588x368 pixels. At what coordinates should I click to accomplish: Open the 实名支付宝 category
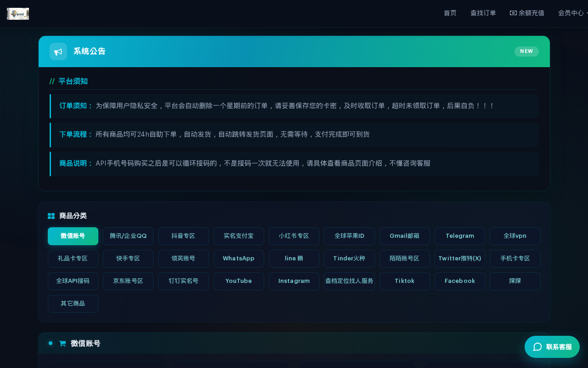pos(239,236)
